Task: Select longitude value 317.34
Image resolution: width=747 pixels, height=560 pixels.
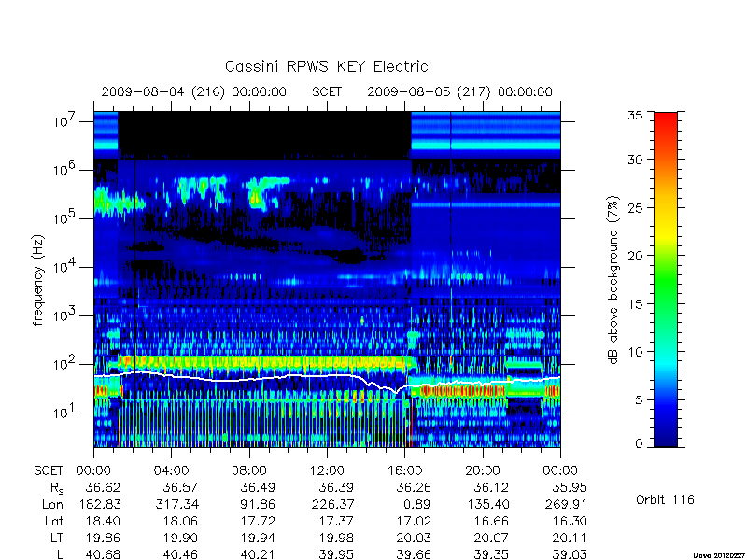Action: pos(176,504)
